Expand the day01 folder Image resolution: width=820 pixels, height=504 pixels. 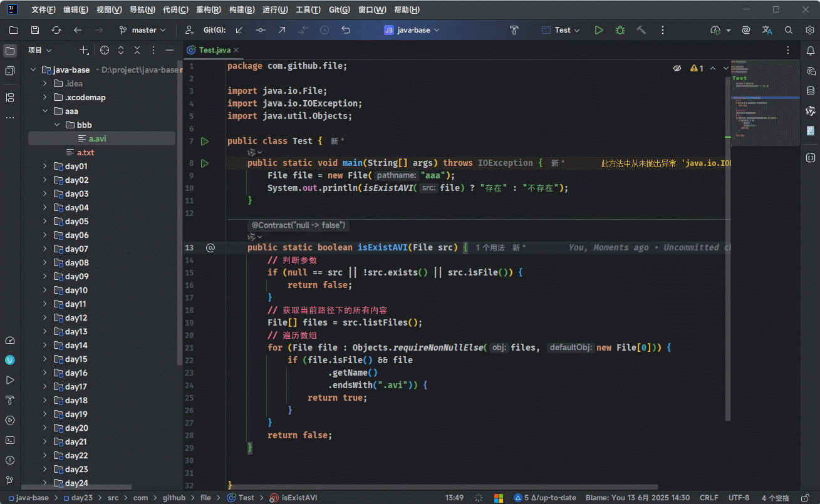pos(45,167)
